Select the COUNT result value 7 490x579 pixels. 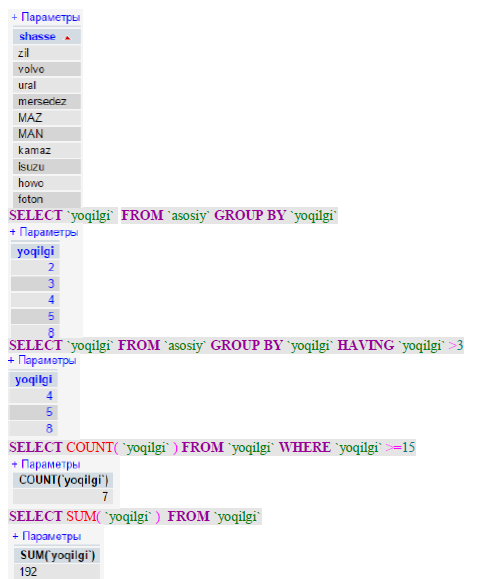click(63, 497)
